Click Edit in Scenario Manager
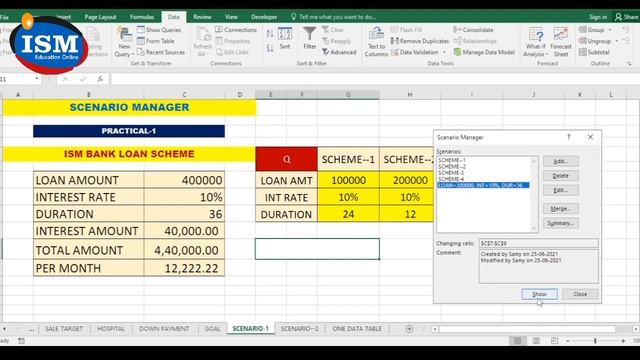 560,190
